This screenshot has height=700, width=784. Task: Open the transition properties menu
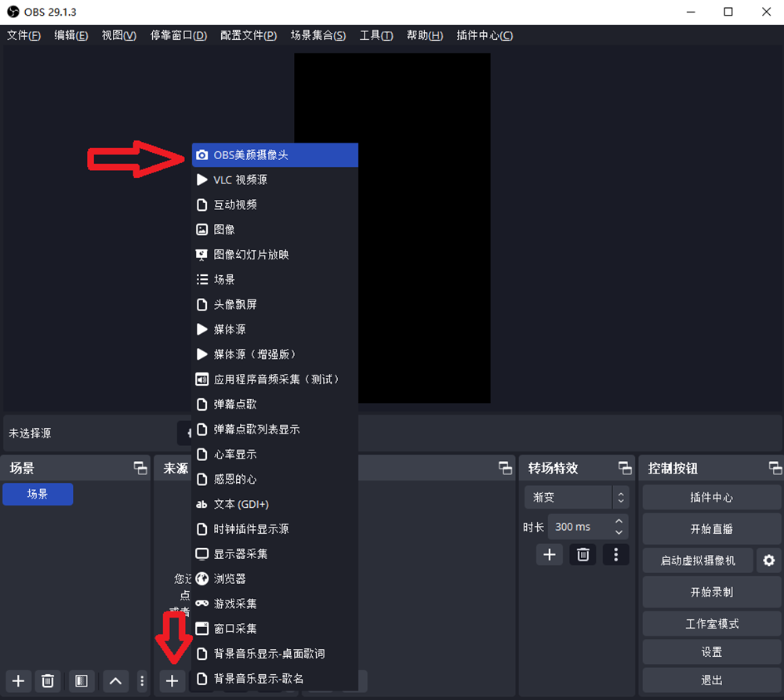615,554
